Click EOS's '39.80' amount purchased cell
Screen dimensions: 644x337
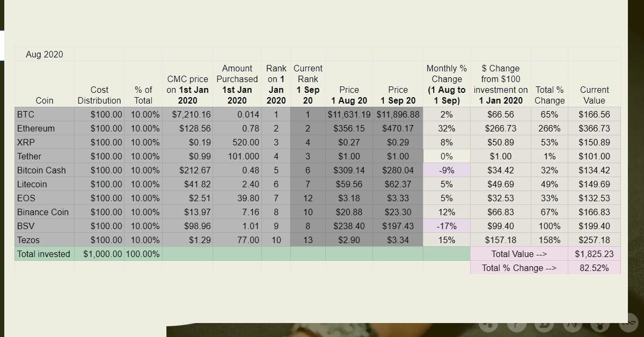tap(237, 198)
